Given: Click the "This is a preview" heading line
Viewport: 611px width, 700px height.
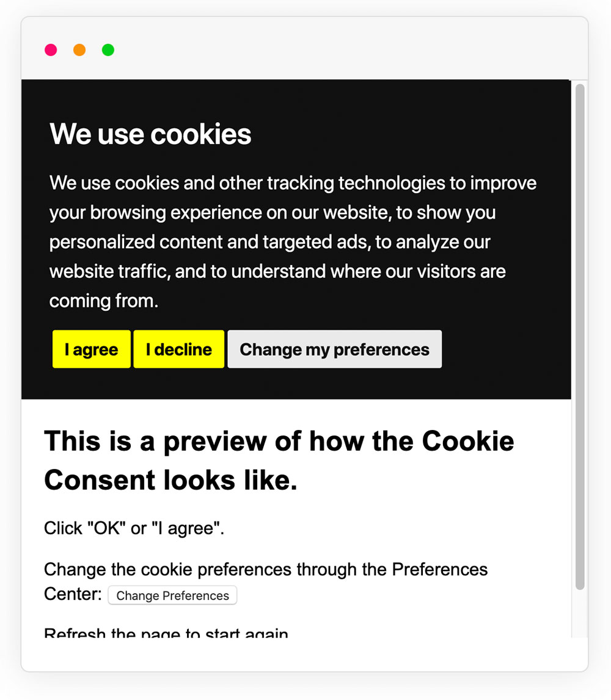Looking at the screenshot, I should point(279,441).
